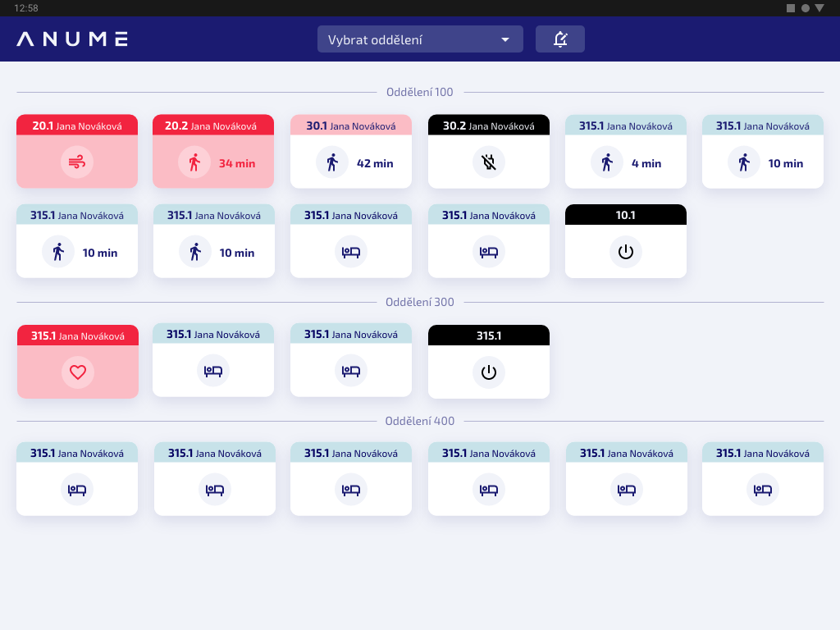Click the notification bell edit button
The height and width of the screenshot is (630, 840).
coord(559,39)
